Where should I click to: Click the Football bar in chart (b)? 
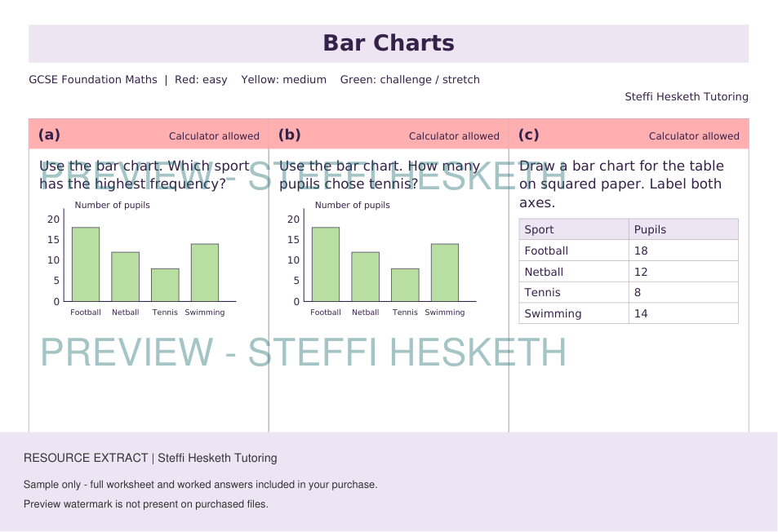[326, 264]
